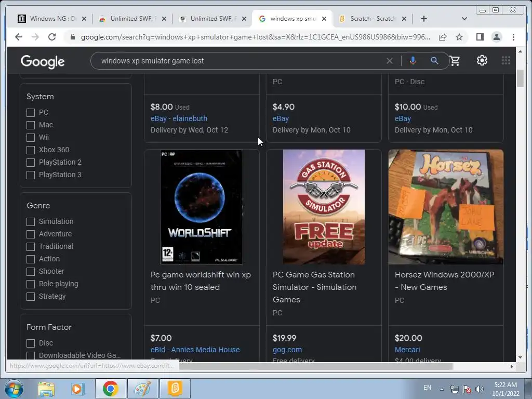Tick the Role-playing genre checkbox
The width and height of the screenshot is (532, 399).
(x=31, y=284)
